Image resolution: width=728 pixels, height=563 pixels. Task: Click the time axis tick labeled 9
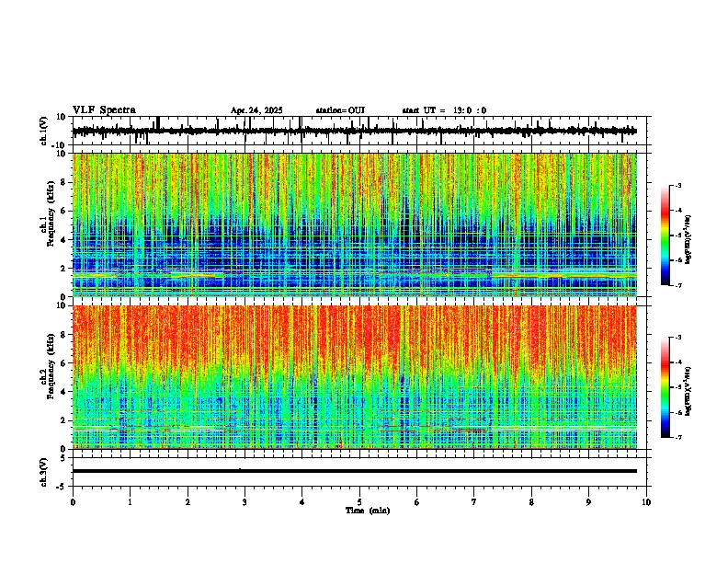(x=588, y=502)
